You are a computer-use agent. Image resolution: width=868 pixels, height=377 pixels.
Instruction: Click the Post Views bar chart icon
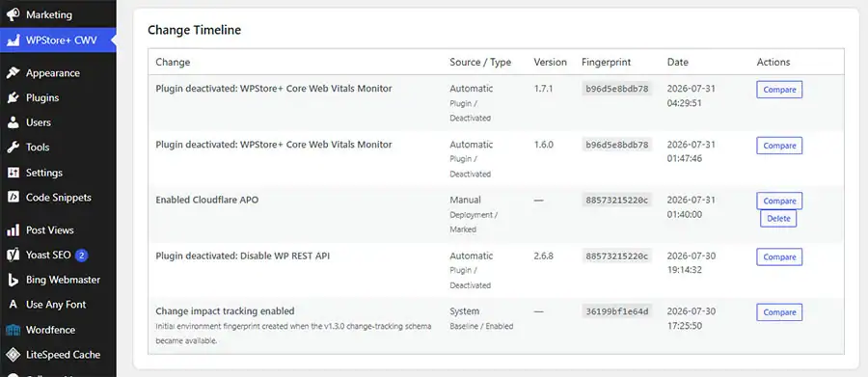(x=14, y=230)
